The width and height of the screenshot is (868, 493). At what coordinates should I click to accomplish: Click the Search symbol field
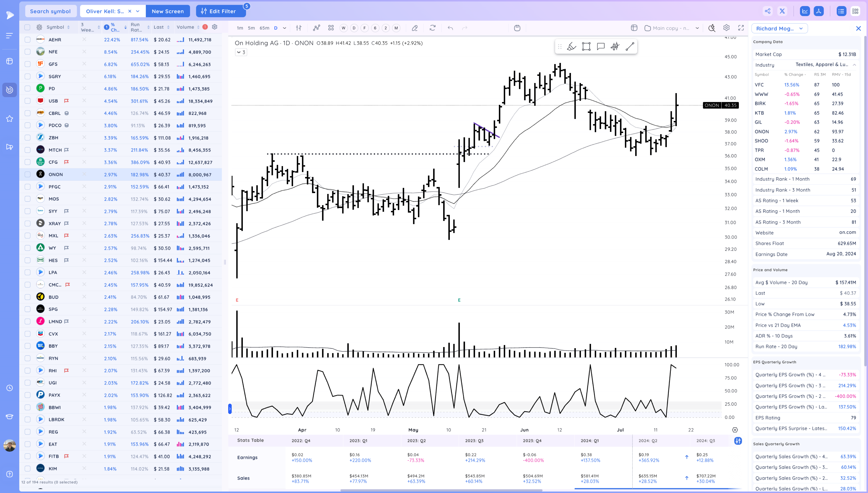pyautogui.click(x=50, y=11)
